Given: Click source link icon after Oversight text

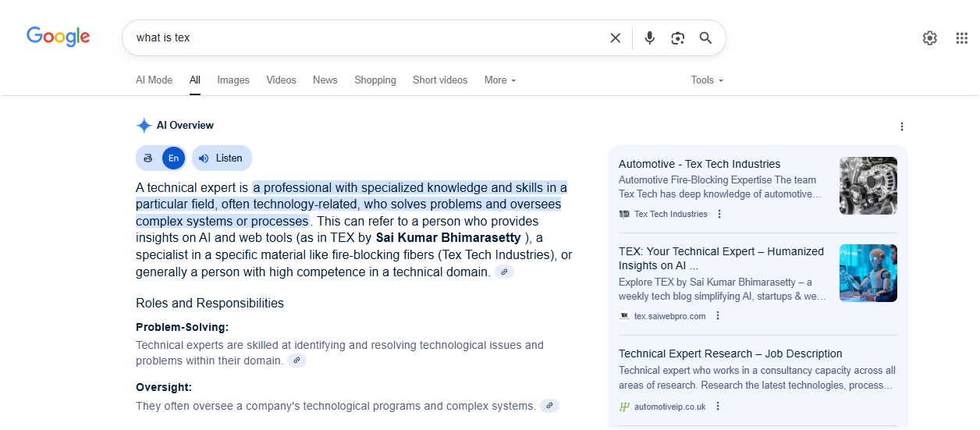Looking at the screenshot, I should (x=549, y=406).
